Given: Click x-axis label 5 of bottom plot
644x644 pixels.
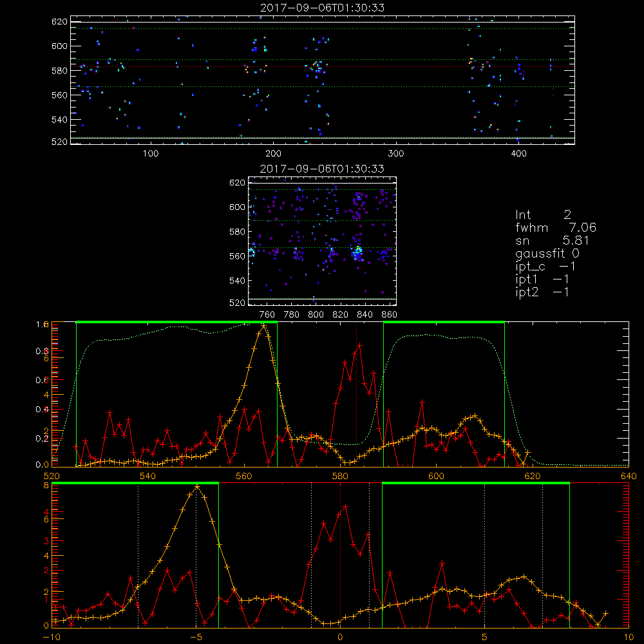Looking at the screenshot, I should 485,637.
